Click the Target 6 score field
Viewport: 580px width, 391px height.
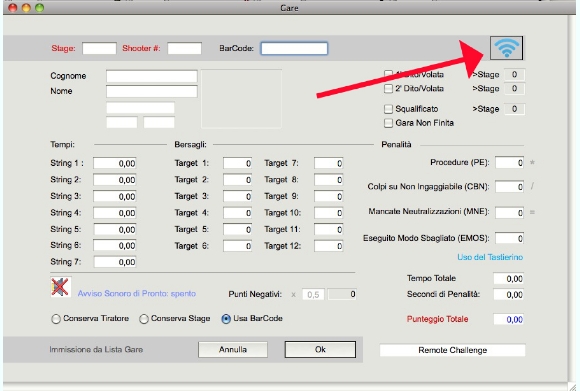pos(237,246)
